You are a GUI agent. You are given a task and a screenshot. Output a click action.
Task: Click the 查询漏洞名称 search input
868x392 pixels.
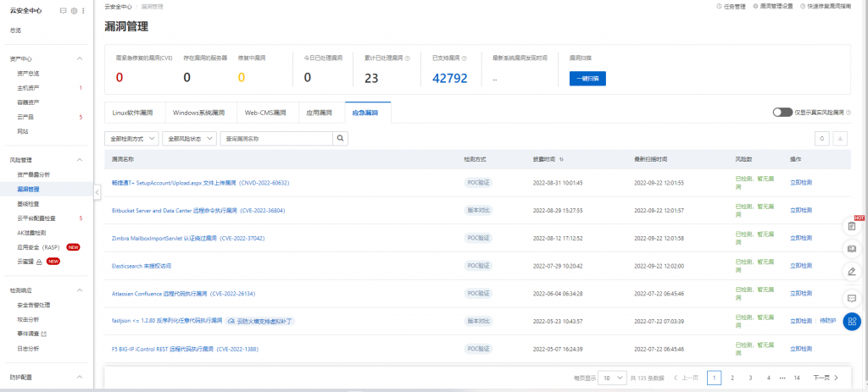click(276, 139)
